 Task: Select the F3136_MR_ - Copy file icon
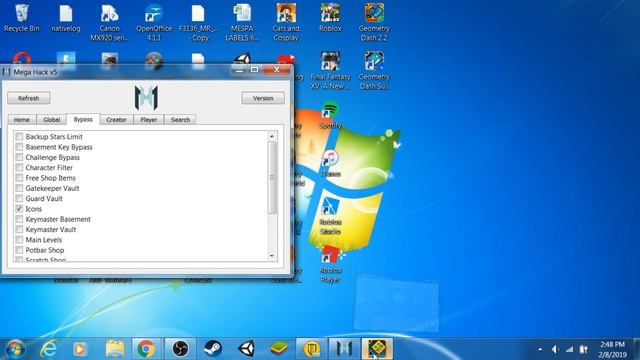(198, 22)
